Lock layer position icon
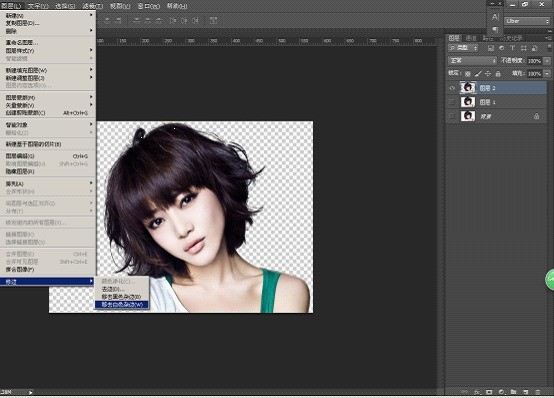Screen dimensions: 554x398 (x=488, y=74)
